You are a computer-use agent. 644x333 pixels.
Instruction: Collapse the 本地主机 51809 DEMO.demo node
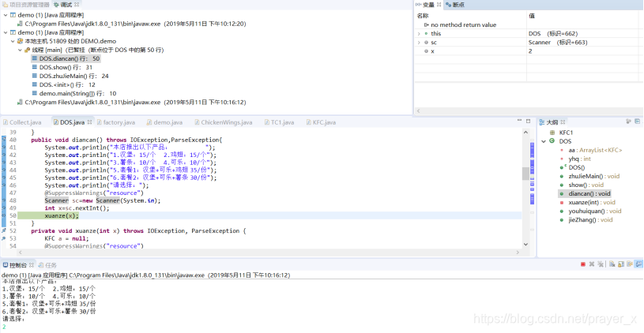point(13,41)
